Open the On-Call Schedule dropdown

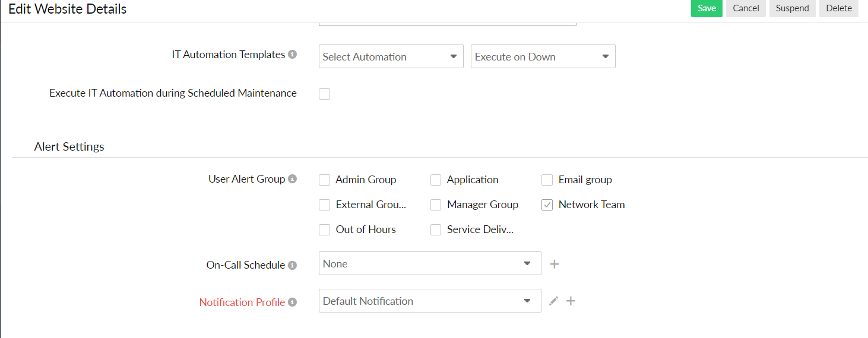[x=430, y=264]
